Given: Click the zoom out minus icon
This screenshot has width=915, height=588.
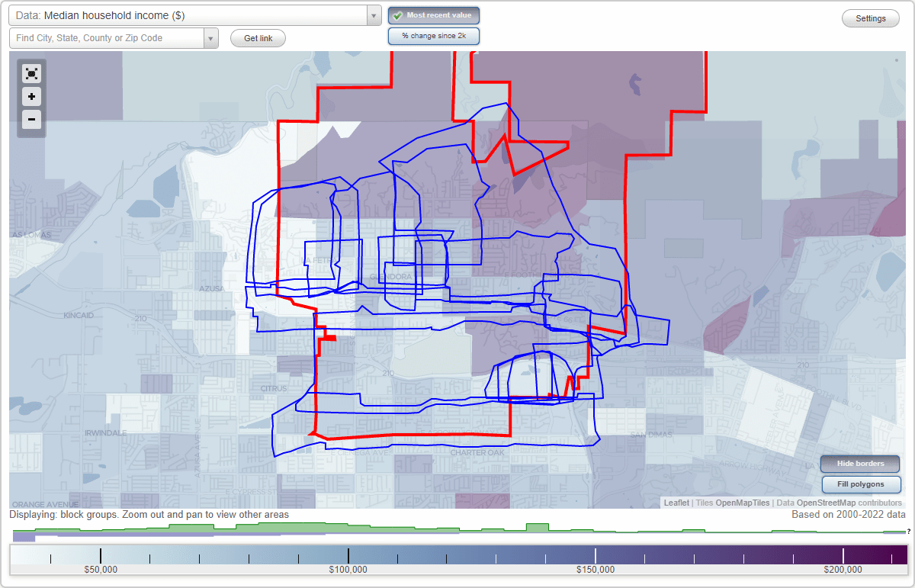Looking at the screenshot, I should (31, 120).
